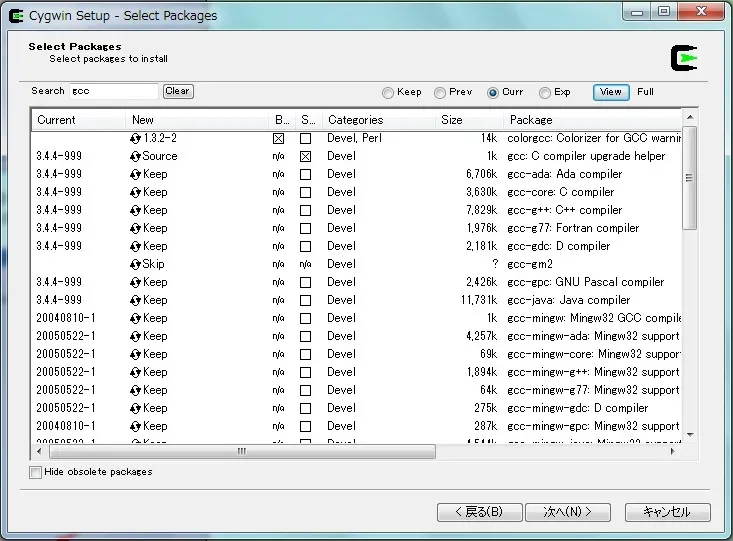Image resolution: width=733 pixels, height=541 pixels.
Task: Uncheck binary checkbox for colorgcc package
Action: (x=279, y=138)
